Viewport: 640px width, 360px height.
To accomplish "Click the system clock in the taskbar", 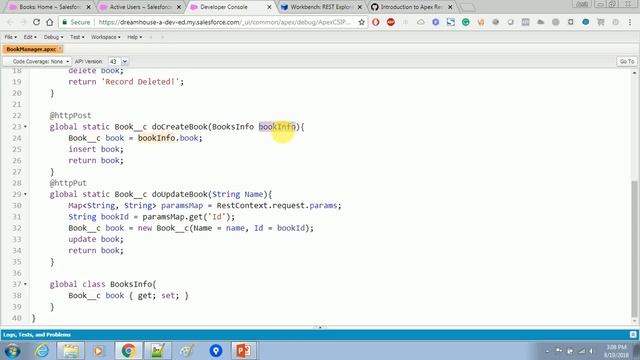I will pos(616,351).
